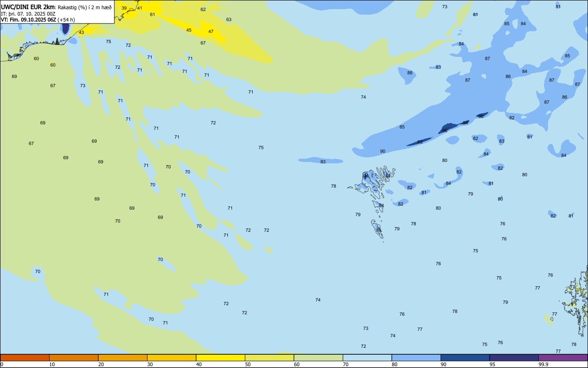Click the legend tick label 20
The height and width of the screenshot is (368, 588).
[x=101, y=364]
